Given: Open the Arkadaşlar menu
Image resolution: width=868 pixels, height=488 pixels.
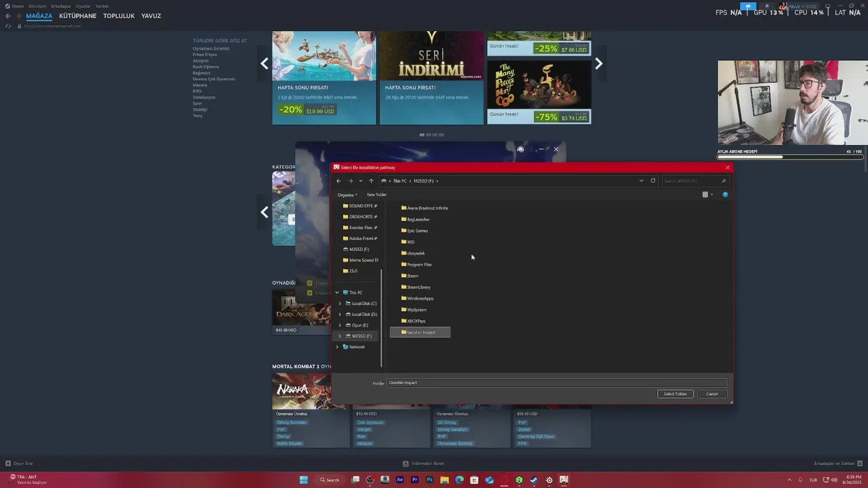Looking at the screenshot, I should pos(61,6).
